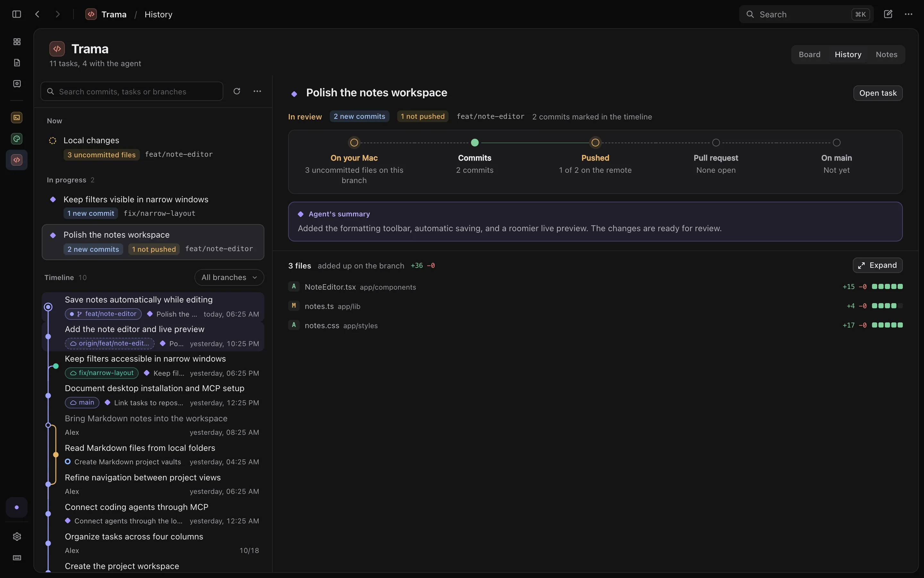Screen dimensions: 924x578
Task: Click the Trama project logo beside the title
Action: click(x=57, y=49)
